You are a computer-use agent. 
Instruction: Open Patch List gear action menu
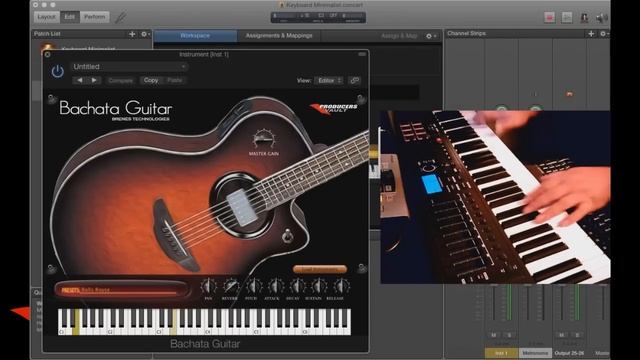pyautogui.click(x=145, y=34)
